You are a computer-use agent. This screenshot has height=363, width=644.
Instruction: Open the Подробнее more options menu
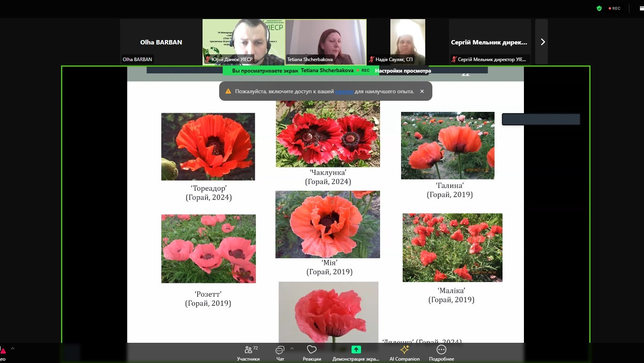(x=441, y=353)
